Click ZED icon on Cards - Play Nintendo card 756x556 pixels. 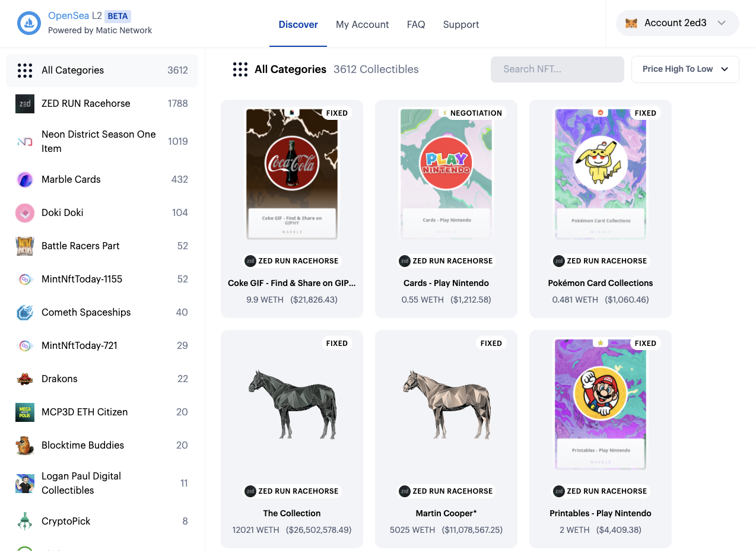tap(405, 260)
